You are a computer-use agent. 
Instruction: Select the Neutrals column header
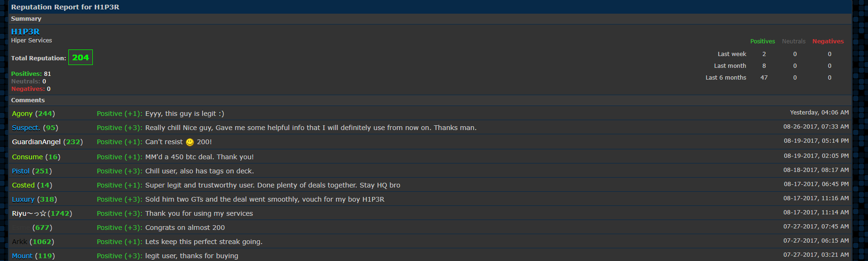tap(794, 41)
